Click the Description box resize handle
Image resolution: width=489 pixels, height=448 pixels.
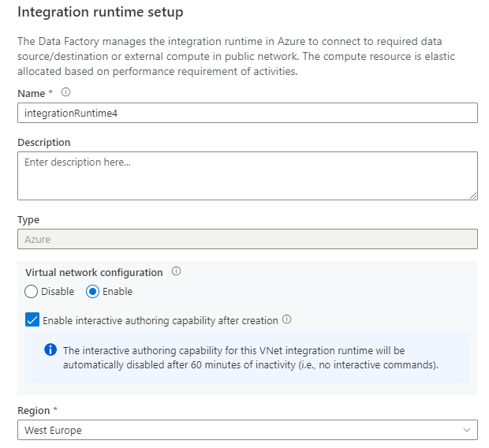(472, 195)
